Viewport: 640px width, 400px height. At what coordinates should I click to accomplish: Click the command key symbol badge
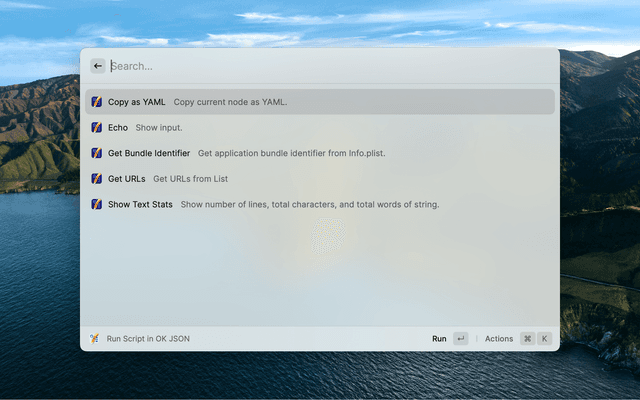(527, 338)
